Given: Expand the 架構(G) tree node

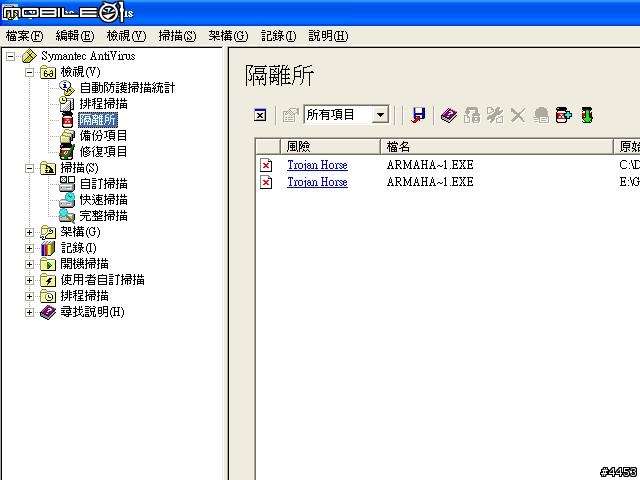Looking at the screenshot, I should (x=29, y=232).
